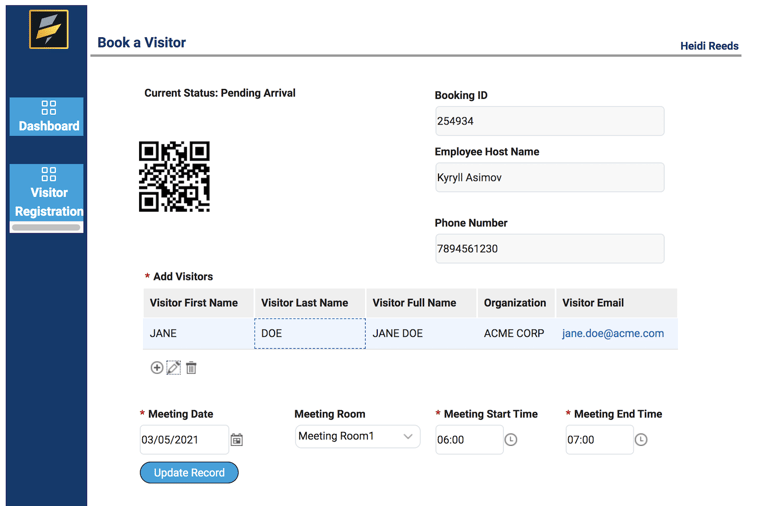Open the Dashboard menu item

tap(48, 117)
